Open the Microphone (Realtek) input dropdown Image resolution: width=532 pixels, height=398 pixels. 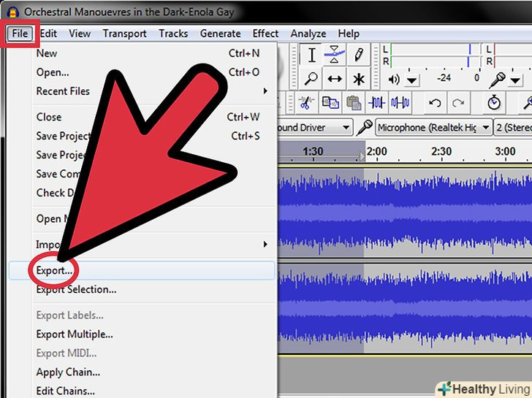click(433, 128)
